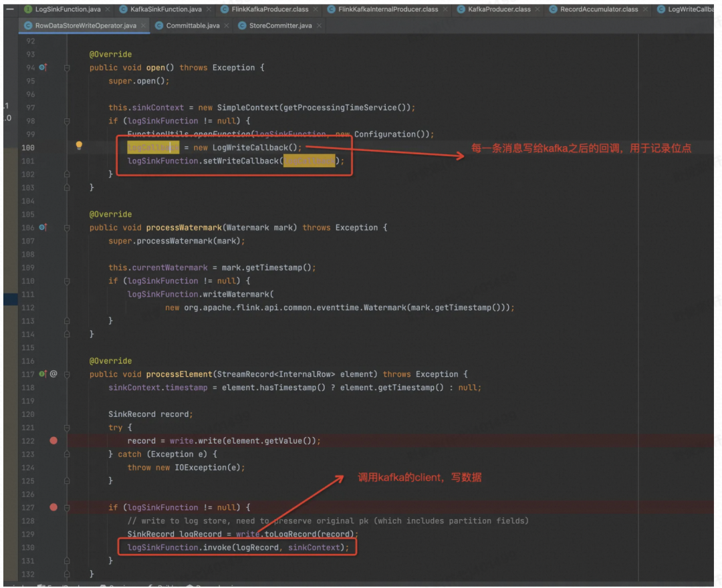Click org.apache.flink.api.common.eventtime.Watermark on line 112
The image size is (722, 588).
(295, 308)
